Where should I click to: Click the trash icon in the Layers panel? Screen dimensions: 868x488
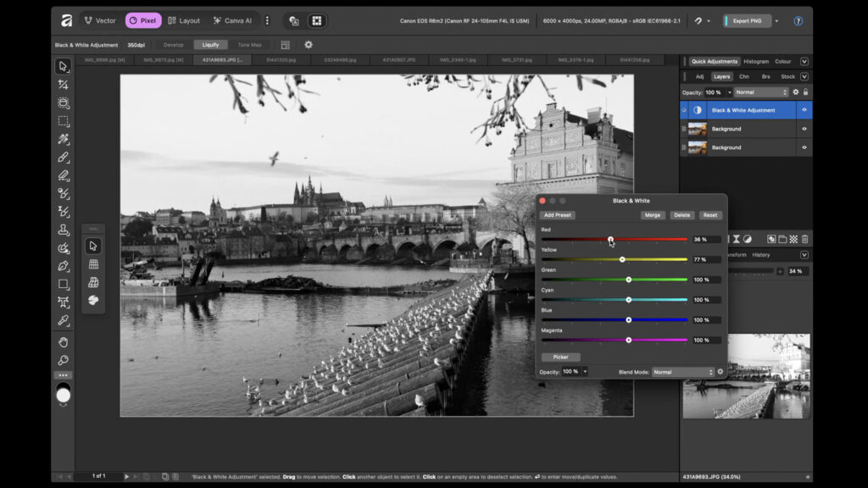804,239
